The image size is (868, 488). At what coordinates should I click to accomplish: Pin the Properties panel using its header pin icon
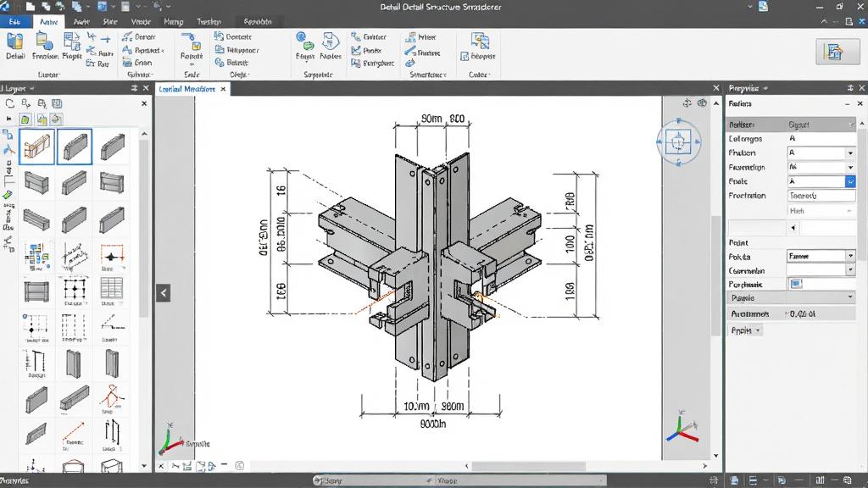point(850,88)
